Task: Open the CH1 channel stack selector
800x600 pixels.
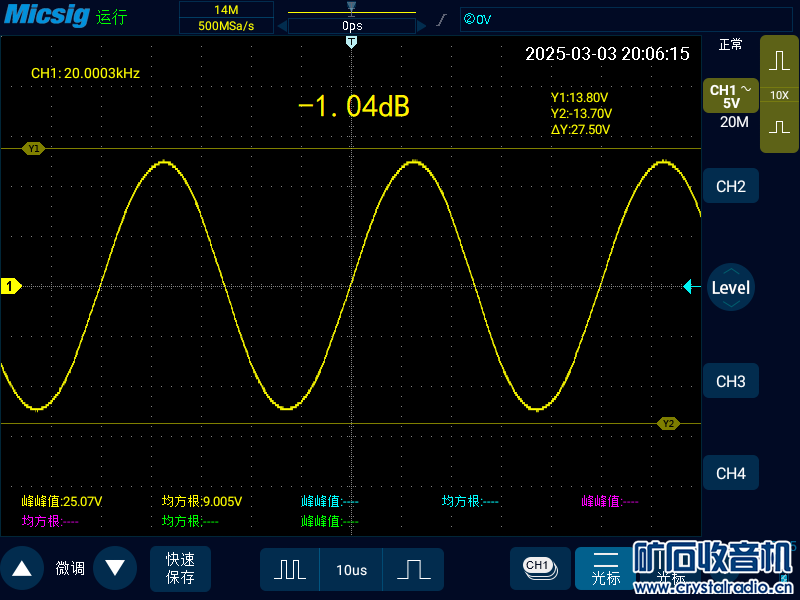Action: tap(540, 568)
